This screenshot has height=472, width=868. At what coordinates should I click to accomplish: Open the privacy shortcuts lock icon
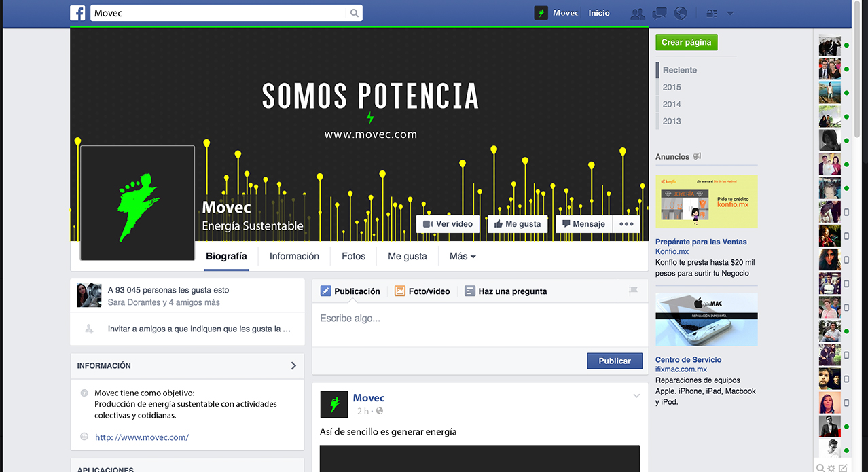click(712, 14)
